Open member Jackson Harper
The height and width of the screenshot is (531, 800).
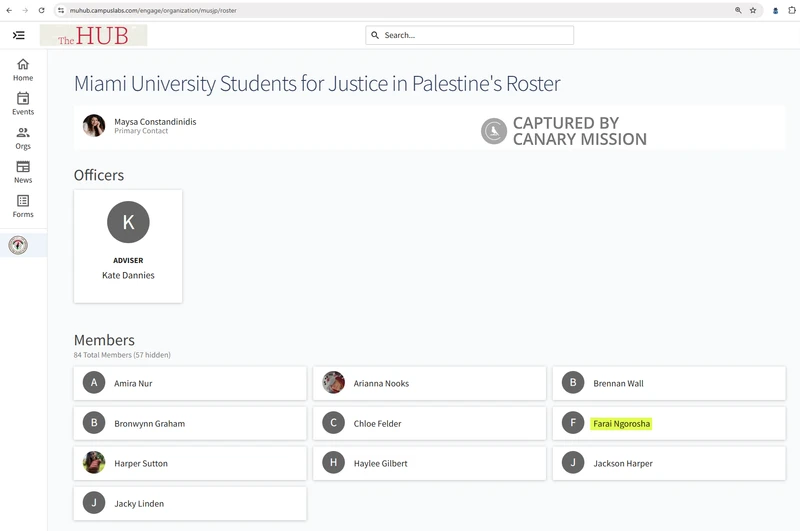click(623, 463)
